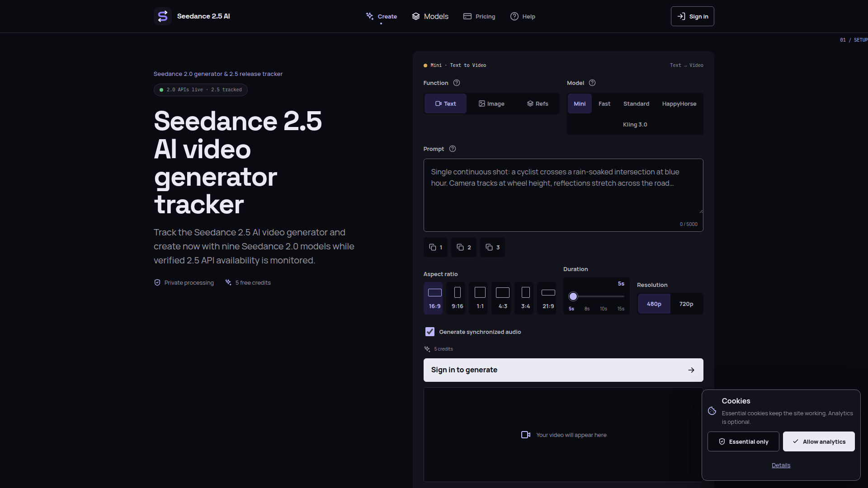Image resolution: width=868 pixels, height=488 pixels.
Task: Open the Function help question-mark icon
Action: [x=457, y=83]
